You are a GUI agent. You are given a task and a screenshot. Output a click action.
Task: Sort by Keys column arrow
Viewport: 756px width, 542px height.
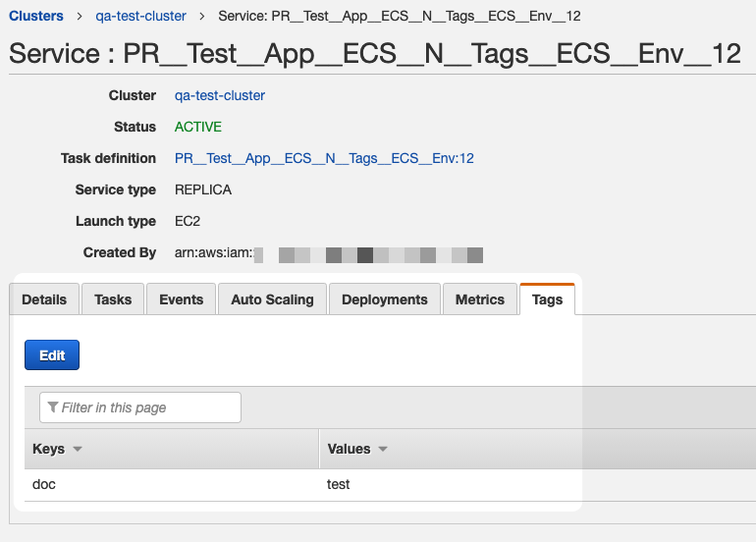point(78,449)
